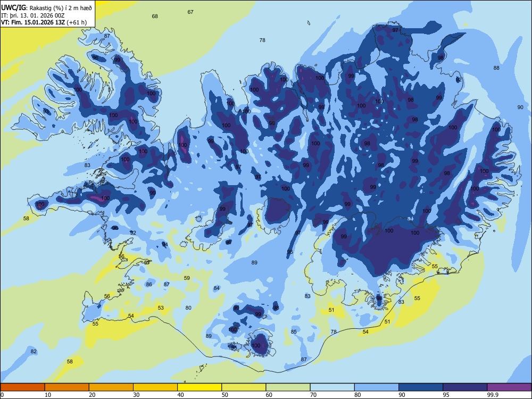The height and width of the screenshot is (399, 532).
Task: Select the 'IT: þri. 13. 01. 2026 00Z' line
Action: coord(32,15)
